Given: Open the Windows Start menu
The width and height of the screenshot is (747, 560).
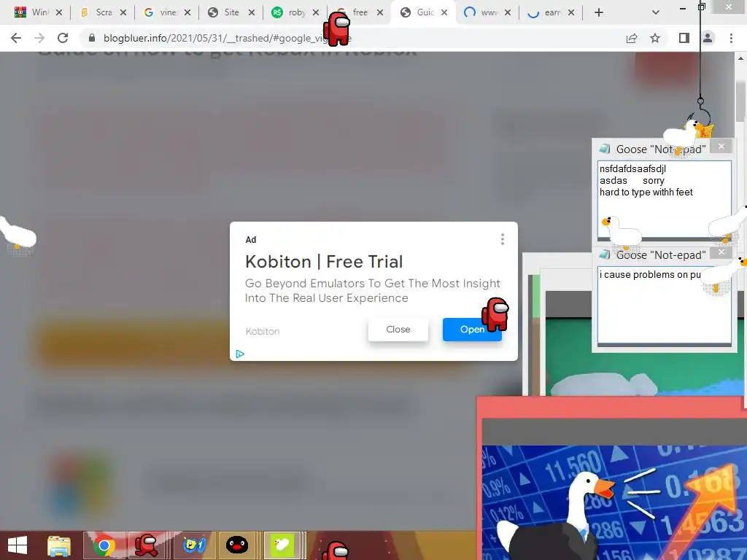Looking at the screenshot, I should point(18,545).
